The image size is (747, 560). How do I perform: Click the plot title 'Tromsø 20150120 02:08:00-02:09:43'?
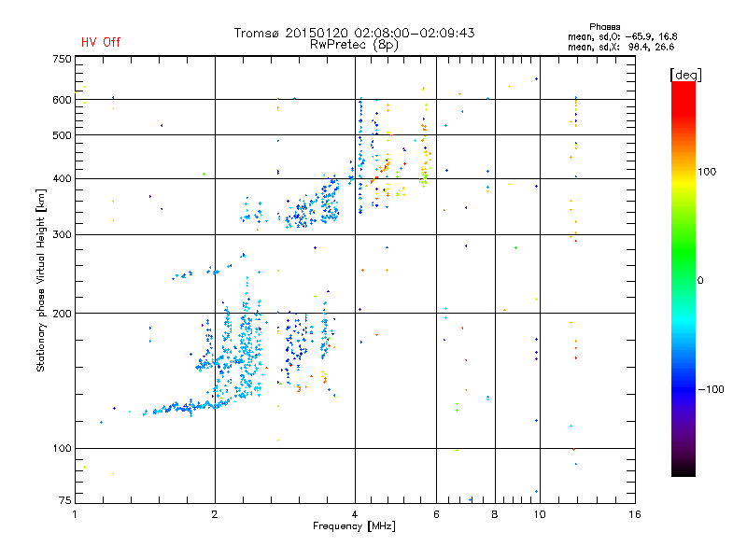[354, 33]
